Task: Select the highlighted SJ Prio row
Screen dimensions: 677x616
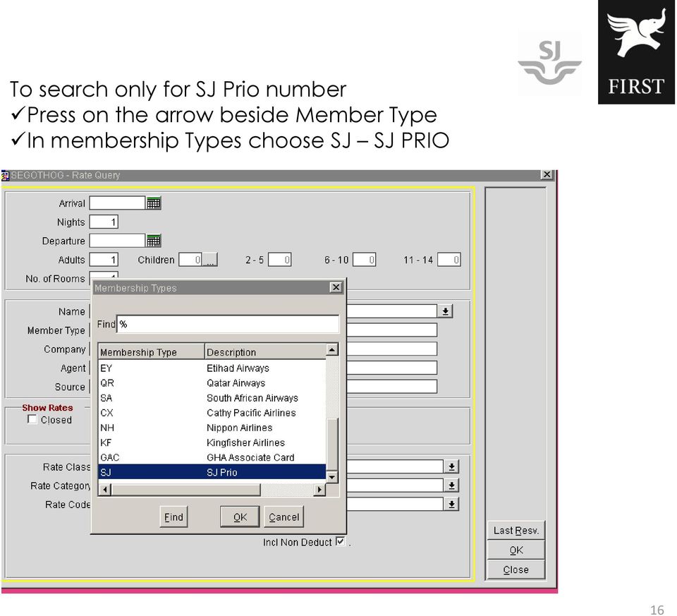Action: (x=212, y=472)
